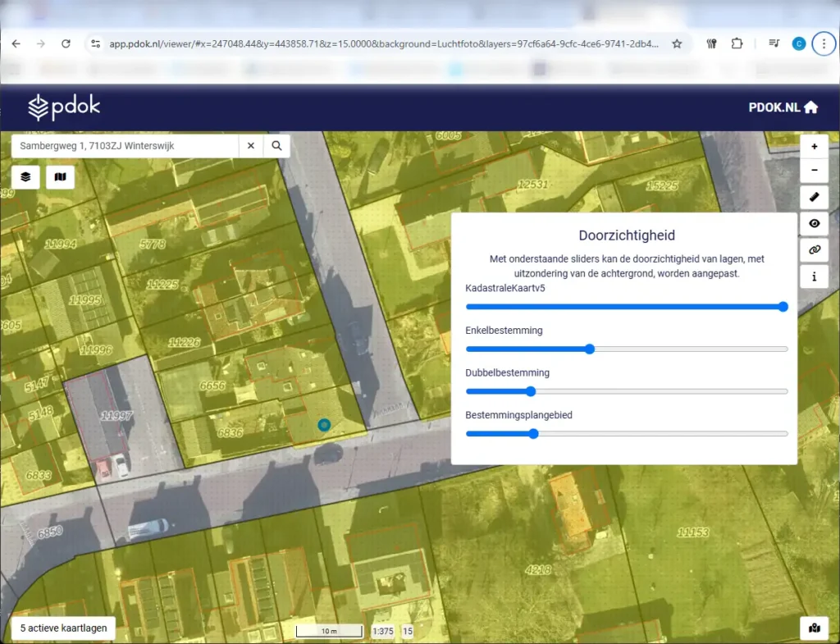The height and width of the screenshot is (644, 840).
Task: Start a search with the magnifier icon
Action: click(x=276, y=145)
